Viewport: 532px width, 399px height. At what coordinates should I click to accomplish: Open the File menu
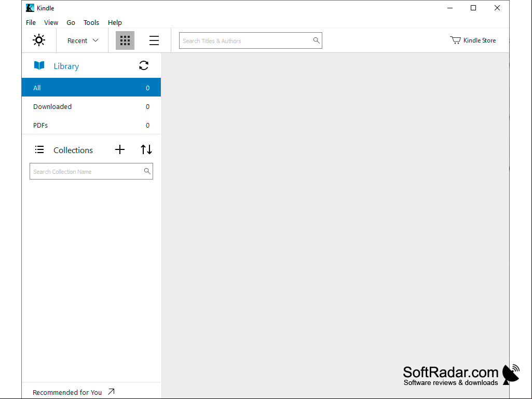click(x=31, y=23)
